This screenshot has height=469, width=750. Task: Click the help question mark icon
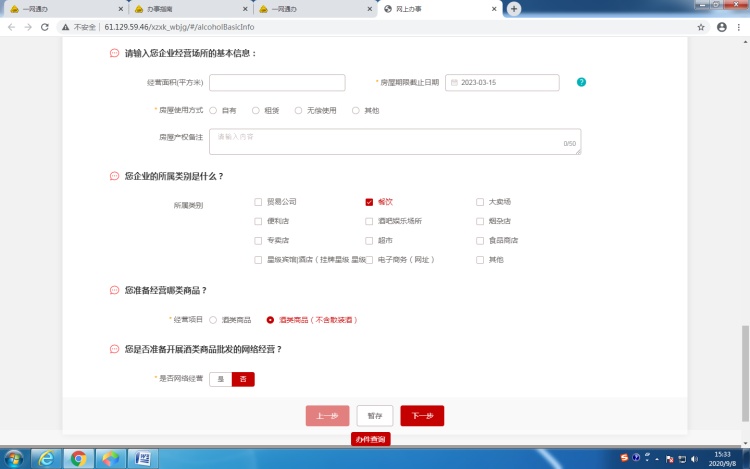tap(581, 82)
